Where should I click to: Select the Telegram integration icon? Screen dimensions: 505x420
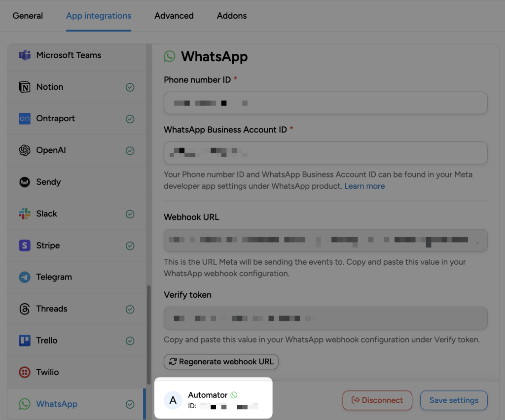tap(24, 277)
